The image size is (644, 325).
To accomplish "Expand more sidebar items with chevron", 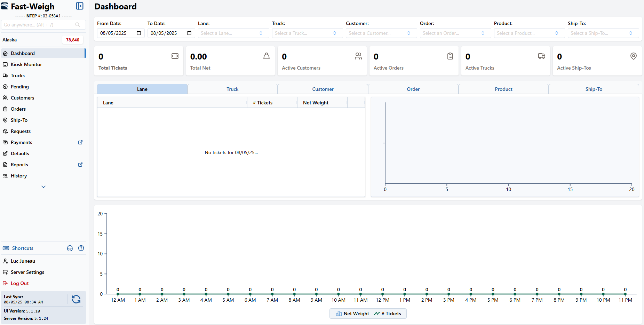I will point(43,187).
